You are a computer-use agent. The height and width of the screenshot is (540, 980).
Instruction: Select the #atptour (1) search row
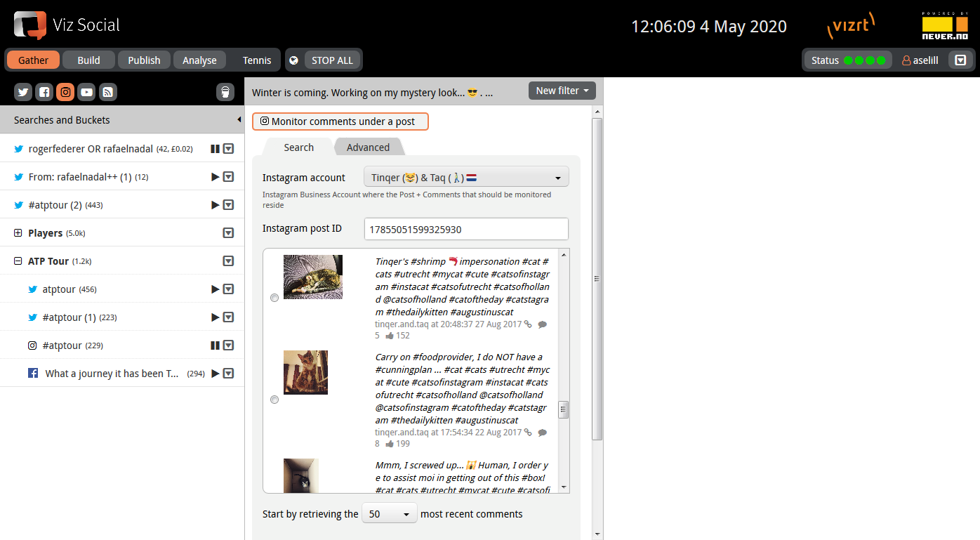pyautogui.click(x=122, y=317)
